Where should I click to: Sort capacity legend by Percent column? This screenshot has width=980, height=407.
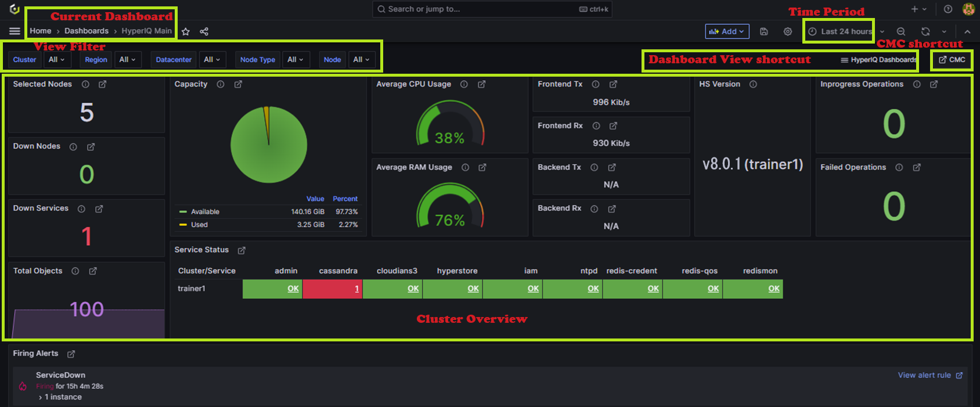(x=345, y=199)
